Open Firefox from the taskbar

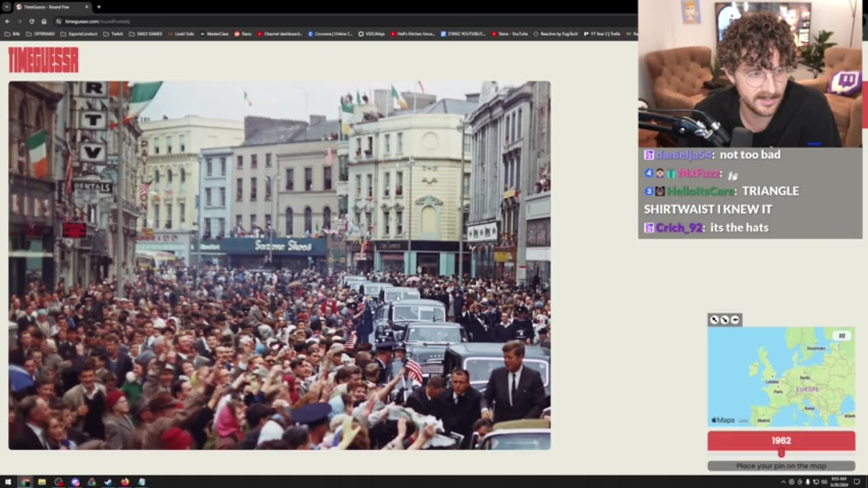pyautogui.click(x=125, y=482)
